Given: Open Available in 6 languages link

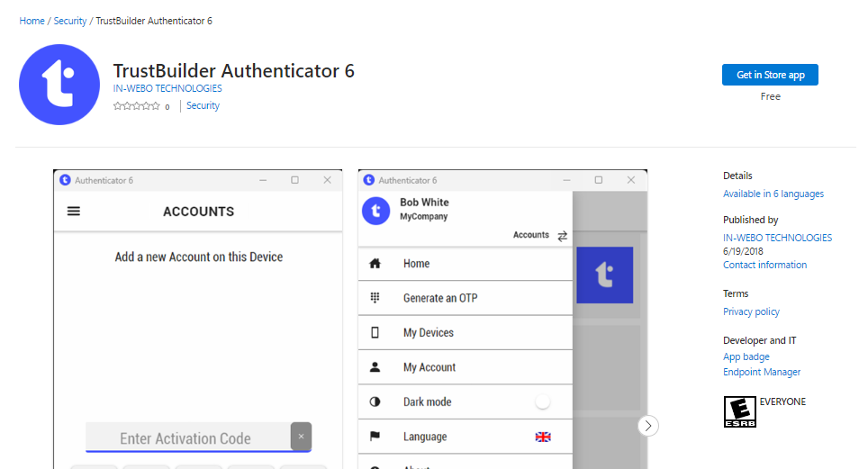Looking at the screenshot, I should 773,194.
